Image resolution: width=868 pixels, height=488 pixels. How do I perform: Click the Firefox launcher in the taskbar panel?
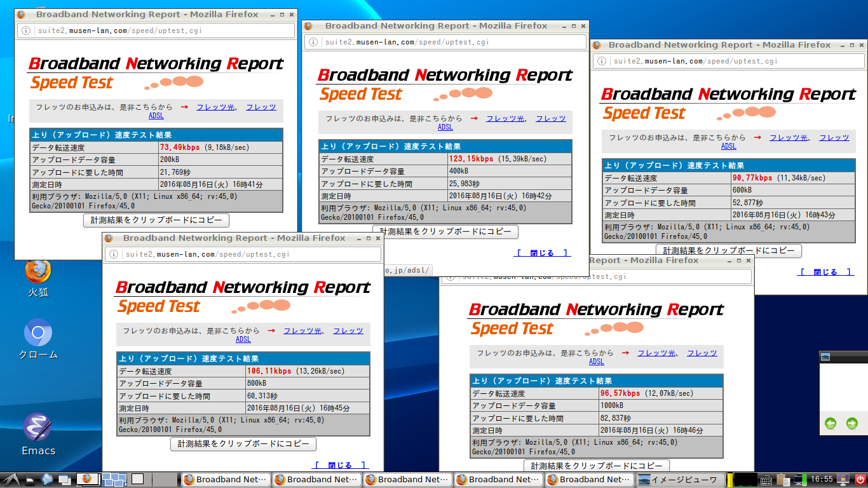coord(88,479)
